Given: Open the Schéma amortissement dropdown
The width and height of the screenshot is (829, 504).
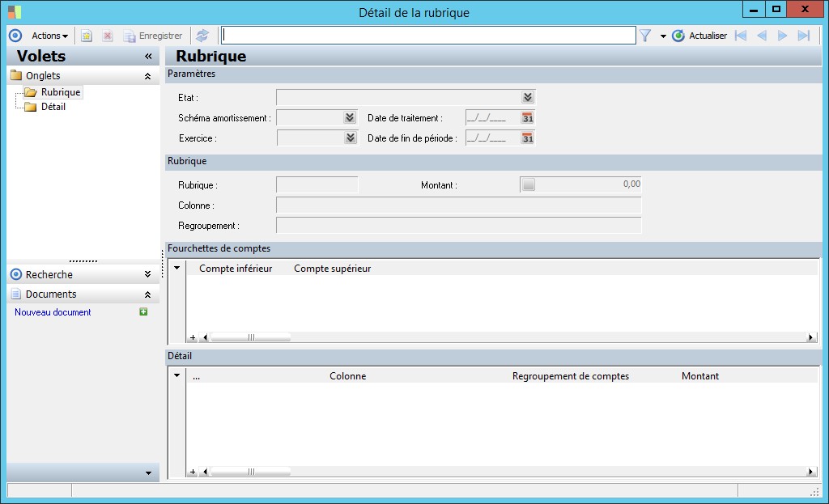Looking at the screenshot, I should pos(350,117).
